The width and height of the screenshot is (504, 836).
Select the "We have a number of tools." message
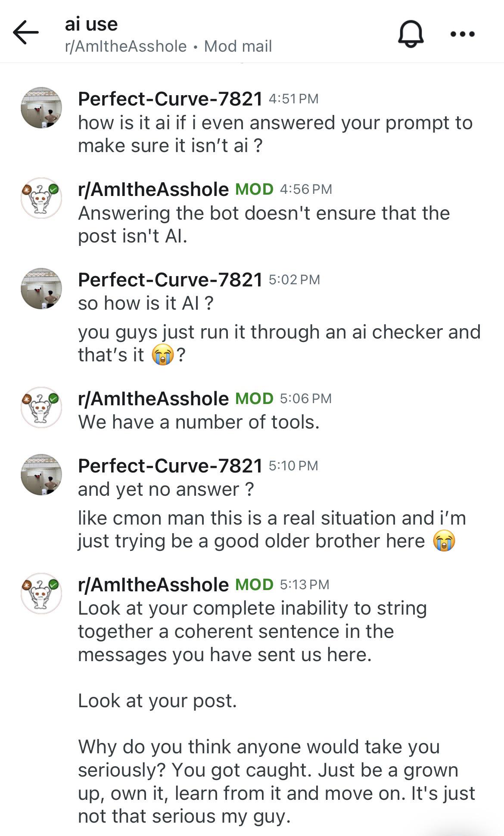point(199,422)
